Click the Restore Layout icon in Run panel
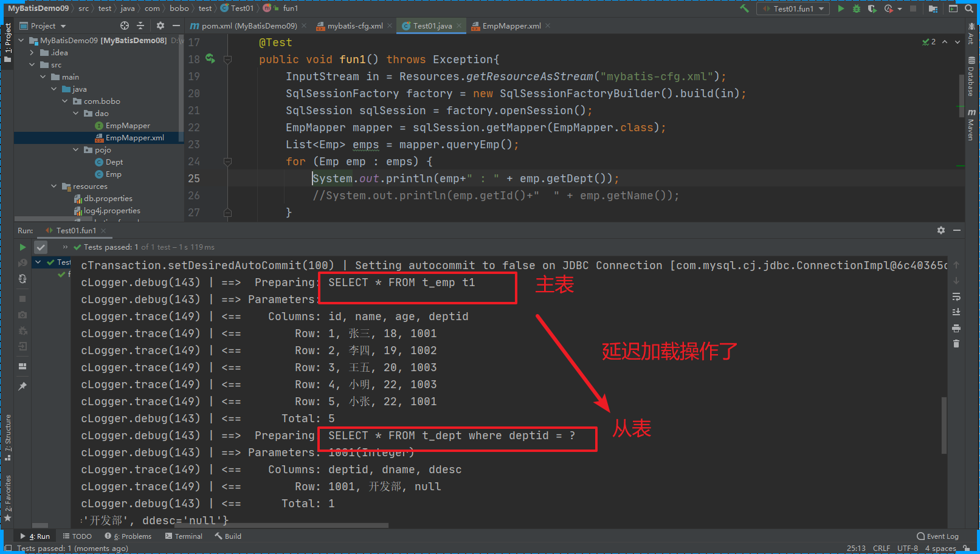This screenshot has height=554, width=980. click(x=22, y=366)
